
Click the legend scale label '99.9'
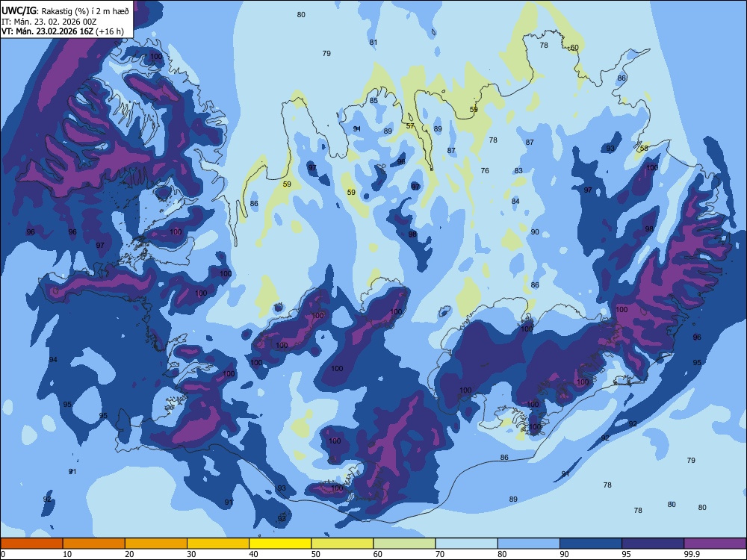pyautogui.click(x=692, y=554)
